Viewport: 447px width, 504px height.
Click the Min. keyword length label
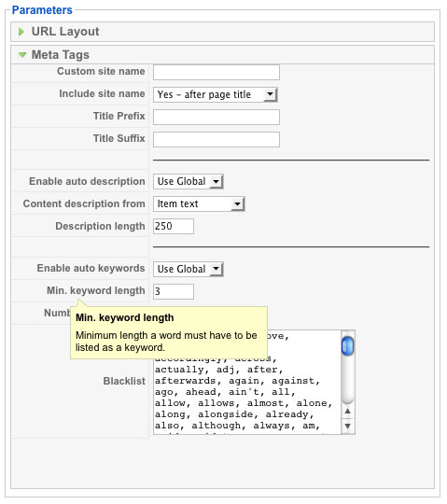[x=96, y=290]
